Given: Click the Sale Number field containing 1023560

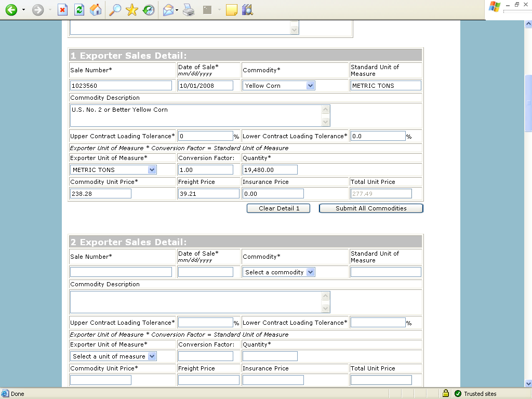Looking at the screenshot, I should coord(121,86).
